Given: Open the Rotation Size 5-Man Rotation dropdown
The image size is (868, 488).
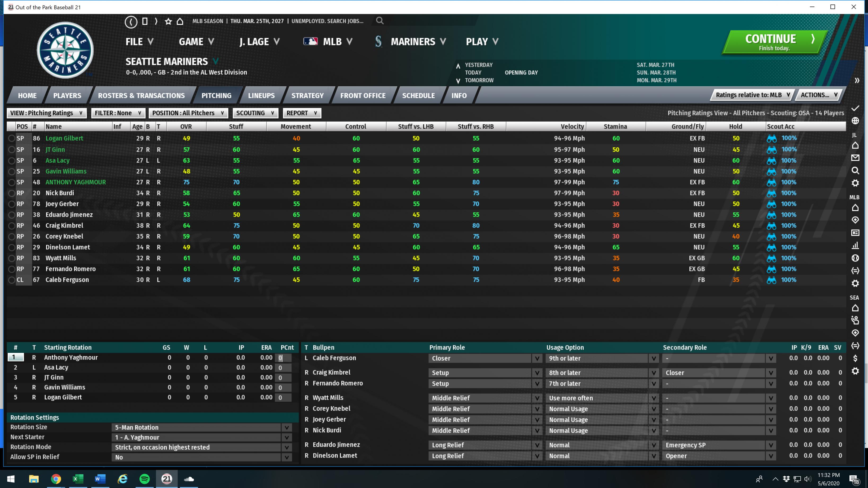Looking at the screenshot, I should tap(201, 427).
